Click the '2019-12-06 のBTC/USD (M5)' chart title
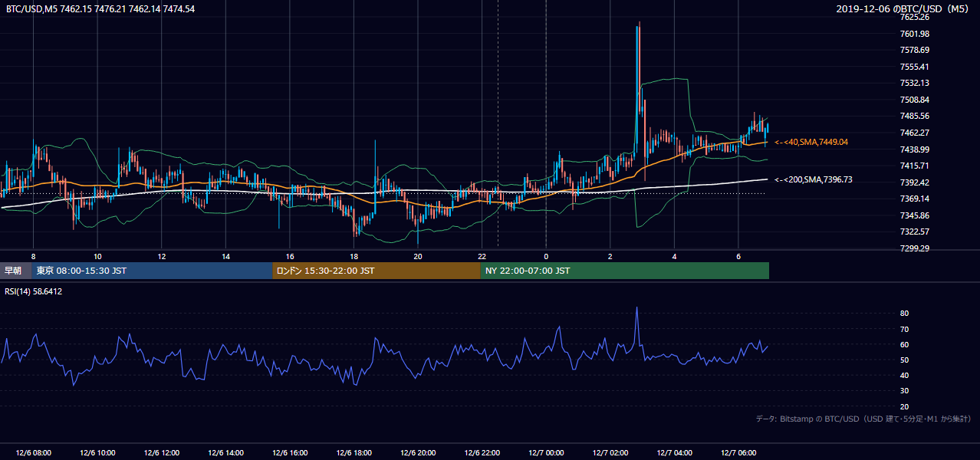This screenshot has width=980, height=460. 904,9
